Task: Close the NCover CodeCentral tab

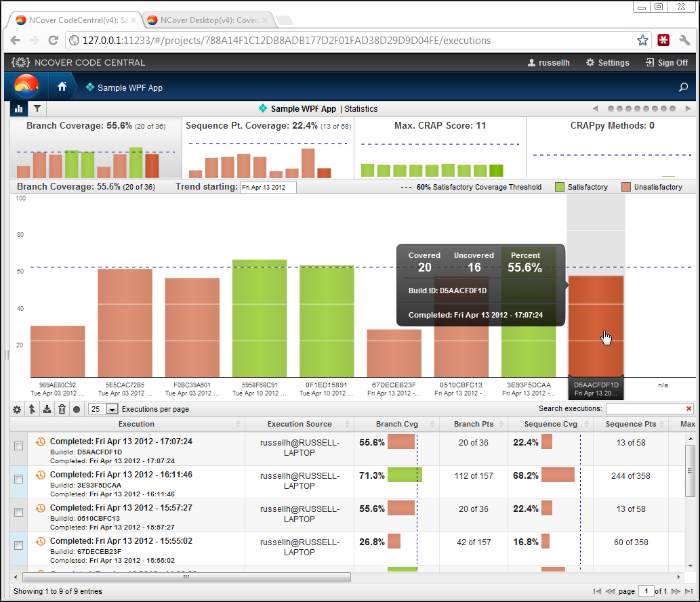Action: click(x=133, y=20)
